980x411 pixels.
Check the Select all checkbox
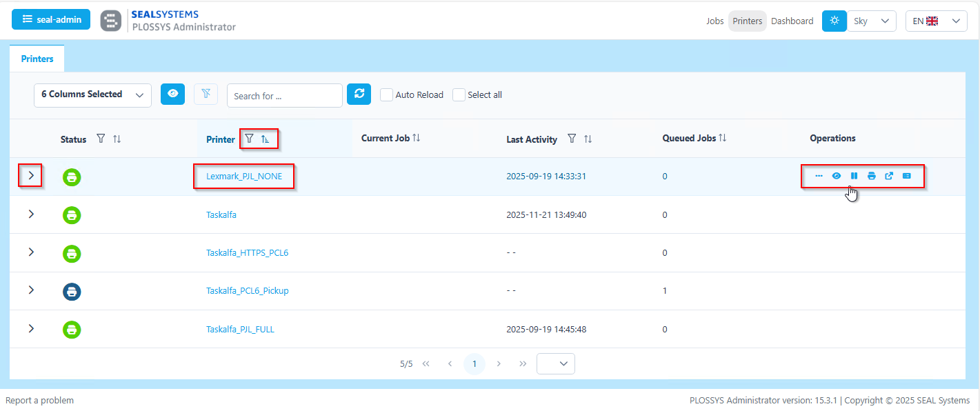[x=459, y=94]
